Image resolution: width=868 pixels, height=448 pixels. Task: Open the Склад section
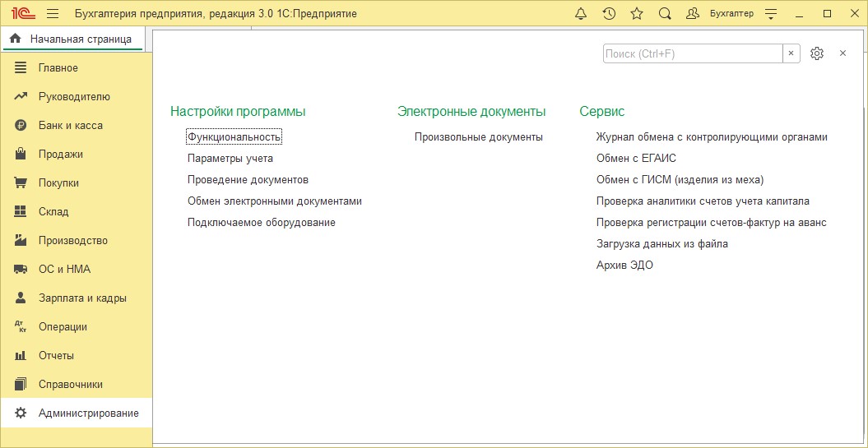53,212
